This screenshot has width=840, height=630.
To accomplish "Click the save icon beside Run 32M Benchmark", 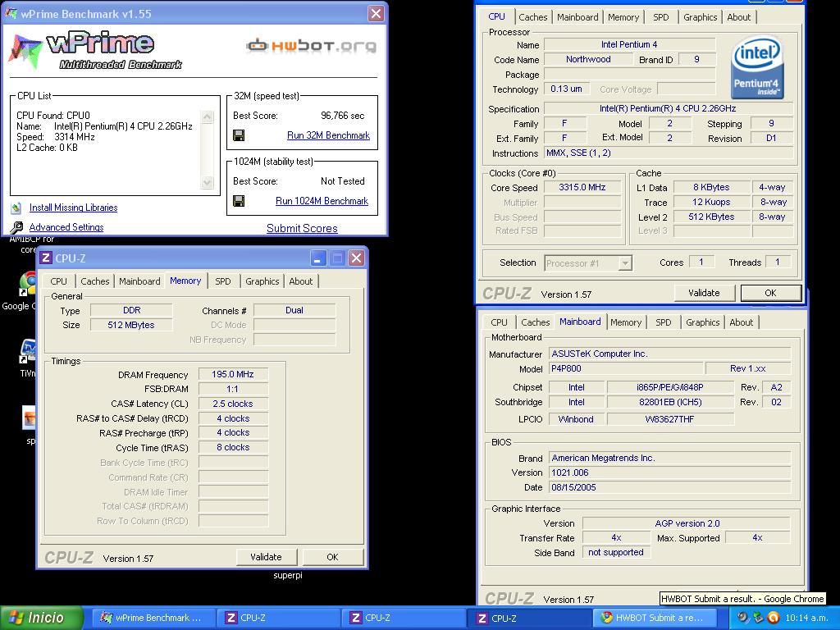I will (x=239, y=135).
